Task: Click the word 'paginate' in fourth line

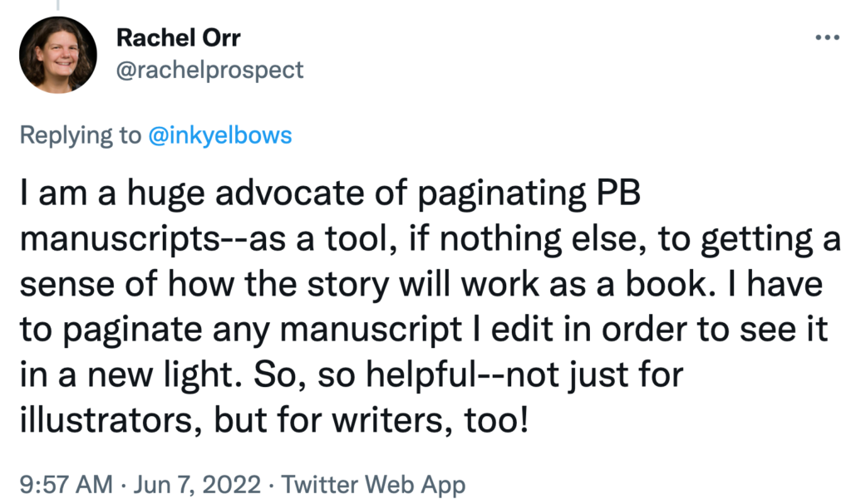Action: pyautogui.click(x=132, y=330)
